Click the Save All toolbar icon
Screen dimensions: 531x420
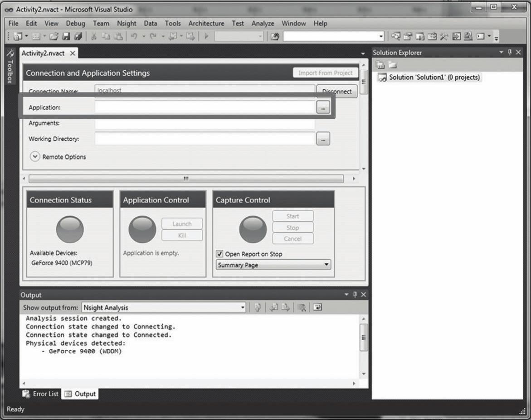tap(78, 36)
